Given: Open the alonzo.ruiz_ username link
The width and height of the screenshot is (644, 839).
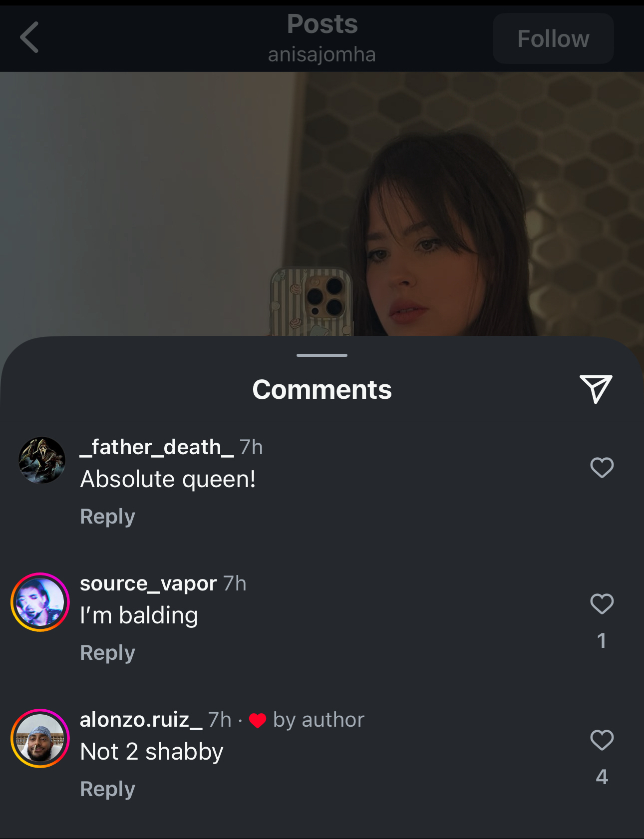Looking at the screenshot, I should (x=141, y=720).
